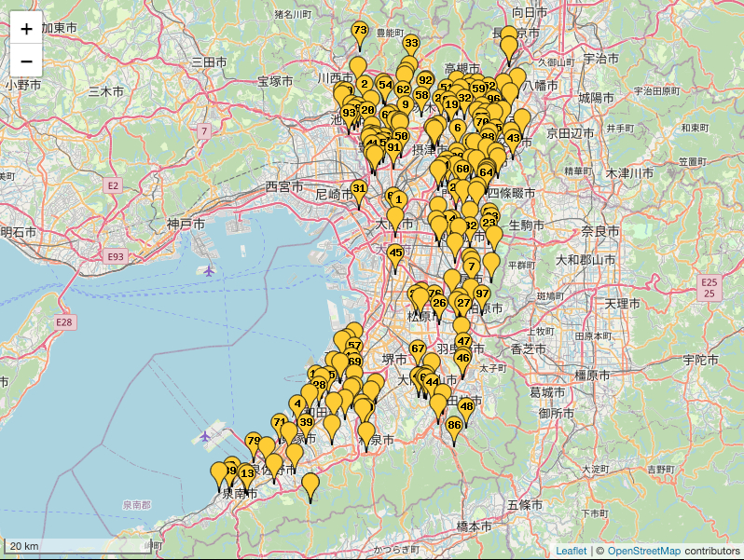Select map marker number 92
The image size is (744, 560).
tap(425, 82)
